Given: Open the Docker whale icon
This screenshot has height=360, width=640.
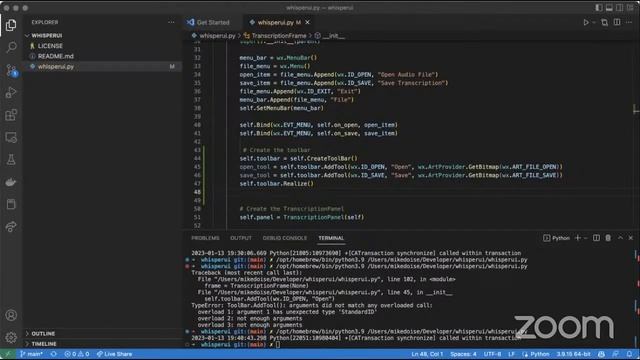Looking at the screenshot, I should (11, 182).
